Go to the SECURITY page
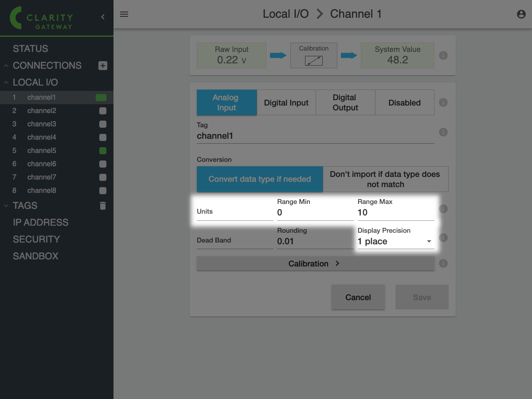The image size is (532, 399). (36, 239)
